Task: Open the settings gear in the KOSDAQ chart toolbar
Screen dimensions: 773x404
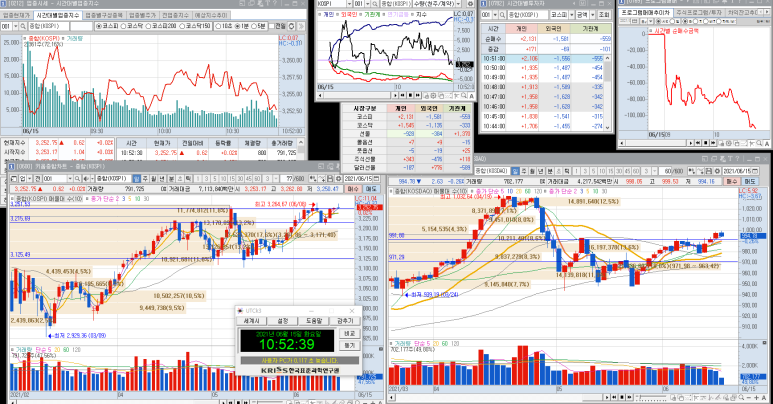Action: (717, 171)
